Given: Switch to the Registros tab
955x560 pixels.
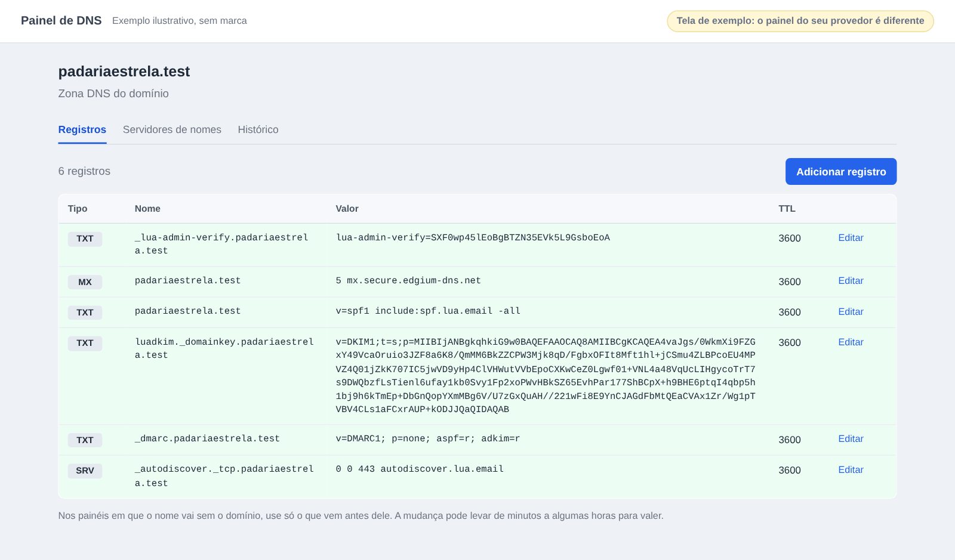Looking at the screenshot, I should [x=82, y=129].
